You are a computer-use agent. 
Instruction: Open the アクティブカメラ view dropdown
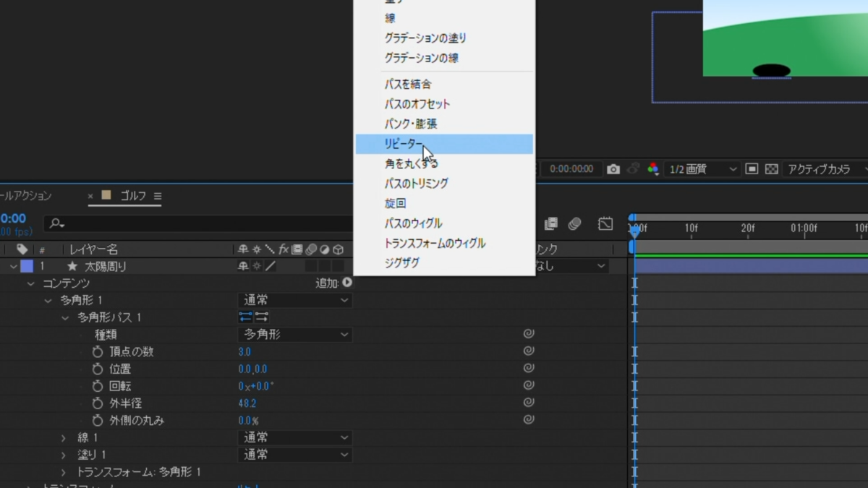click(x=827, y=169)
